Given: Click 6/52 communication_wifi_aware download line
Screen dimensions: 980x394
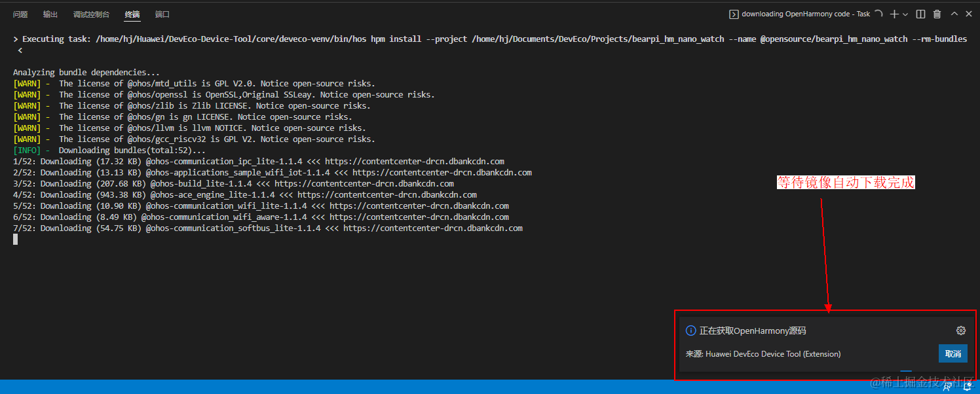Looking at the screenshot, I should tap(261, 217).
